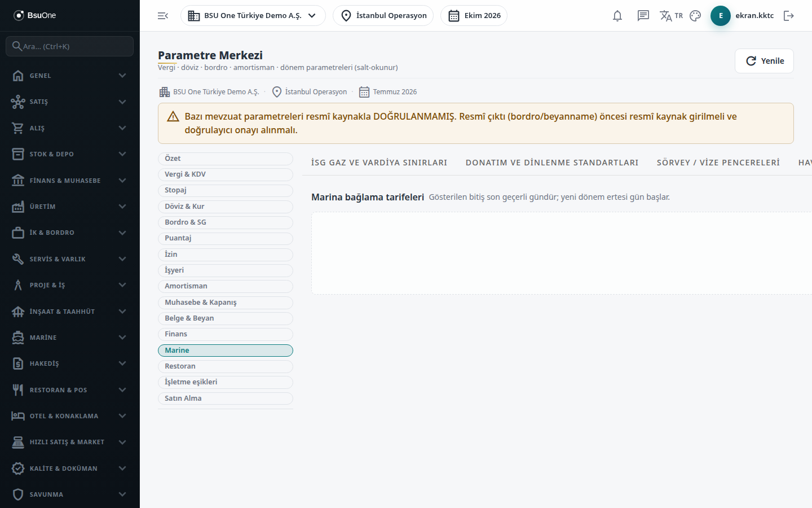812x508 pixels.
Task: Open the Sörvey / Vize Pencereleri tab
Action: point(718,163)
